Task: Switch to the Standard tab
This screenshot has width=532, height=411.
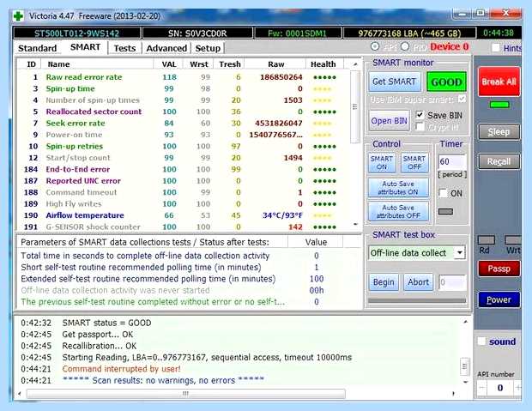Action: (37, 48)
